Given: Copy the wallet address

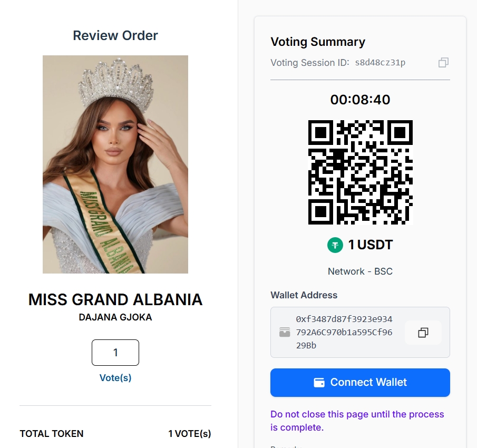Looking at the screenshot, I should (423, 333).
